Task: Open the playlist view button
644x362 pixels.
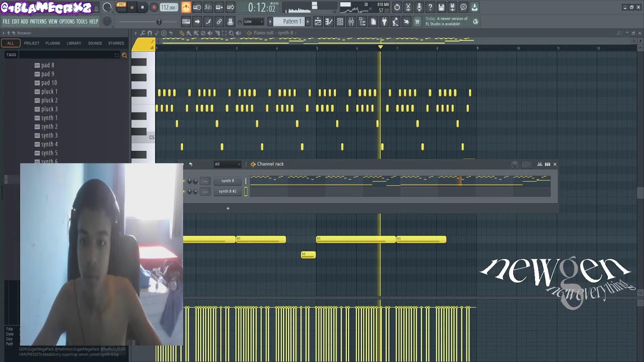Action: coord(318,22)
